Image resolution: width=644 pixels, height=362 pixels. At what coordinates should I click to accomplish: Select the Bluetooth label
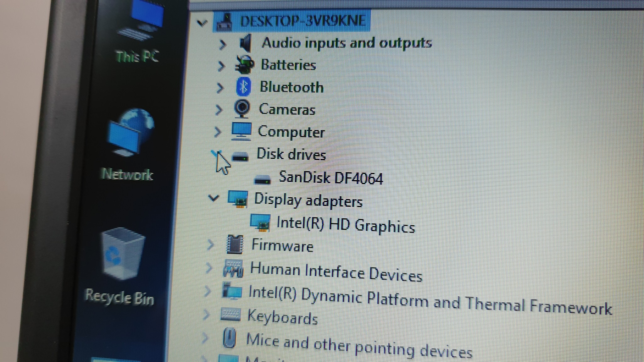[x=291, y=87]
